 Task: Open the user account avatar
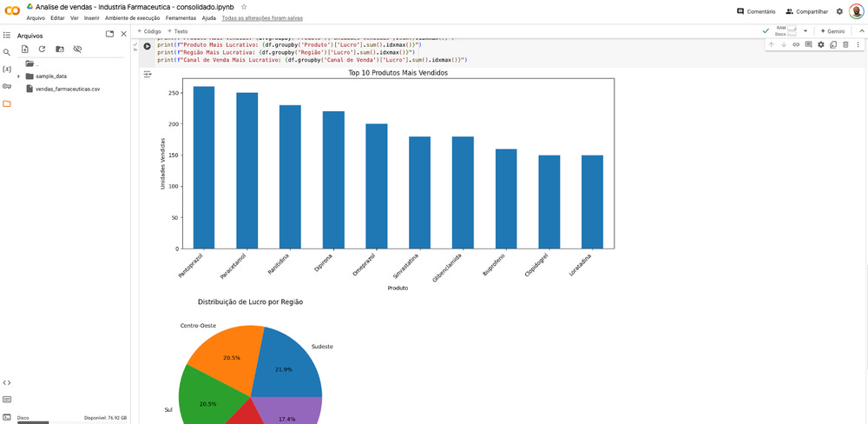[857, 11]
